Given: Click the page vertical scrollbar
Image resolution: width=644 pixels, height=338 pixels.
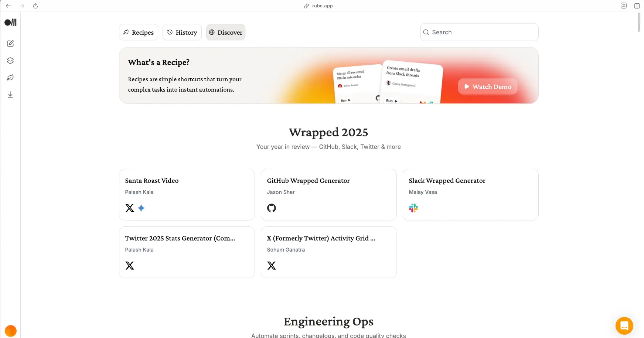Looking at the screenshot, I should click(x=639, y=23).
